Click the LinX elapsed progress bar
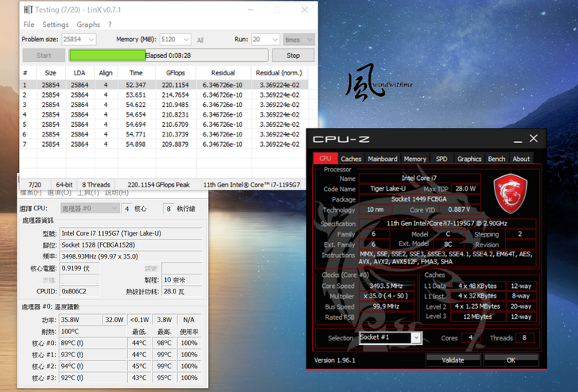 [169, 56]
